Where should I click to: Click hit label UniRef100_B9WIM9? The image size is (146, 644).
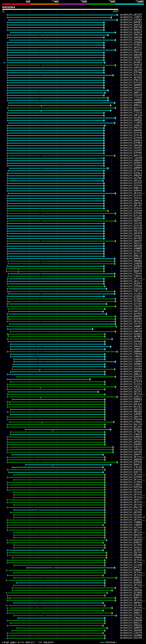[x=131, y=332]
